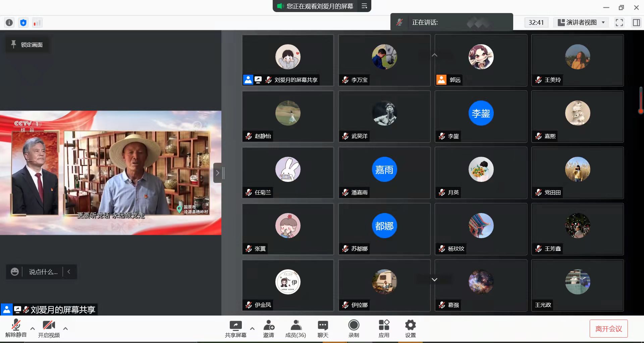Click 嘉雨 blue avatar of 潘嘉雨
Screen dimensions: 644x343
coord(384,169)
